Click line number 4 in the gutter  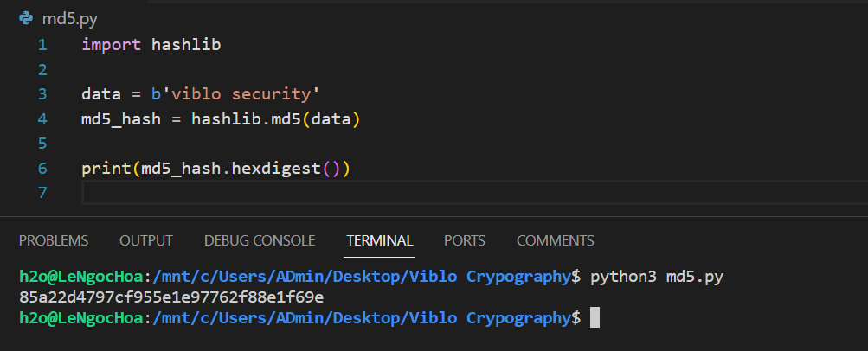pos(42,118)
